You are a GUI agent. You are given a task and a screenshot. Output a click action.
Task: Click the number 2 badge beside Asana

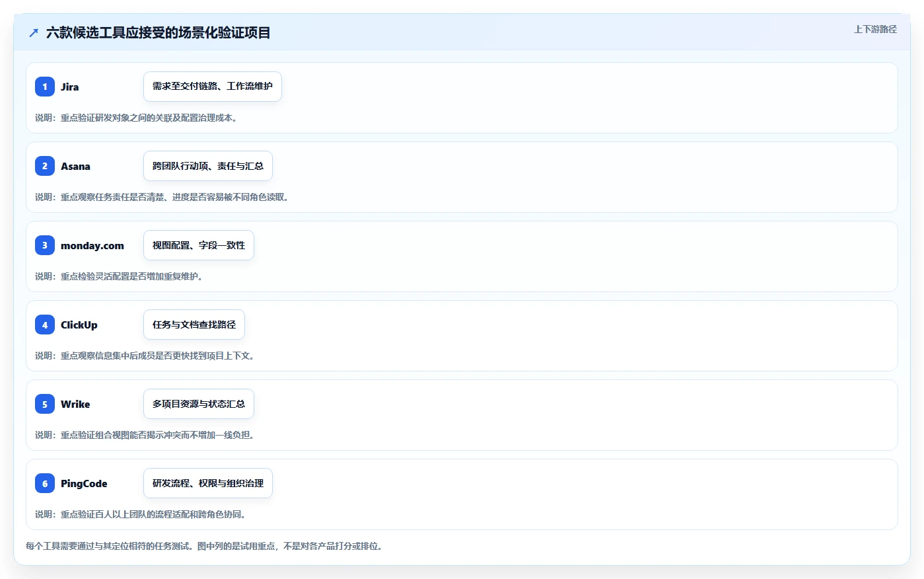tap(45, 166)
